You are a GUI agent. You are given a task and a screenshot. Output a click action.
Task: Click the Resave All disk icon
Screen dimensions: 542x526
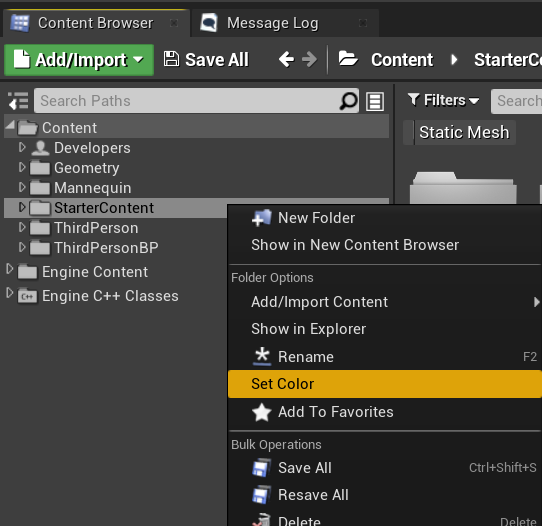[x=262, y=495]
